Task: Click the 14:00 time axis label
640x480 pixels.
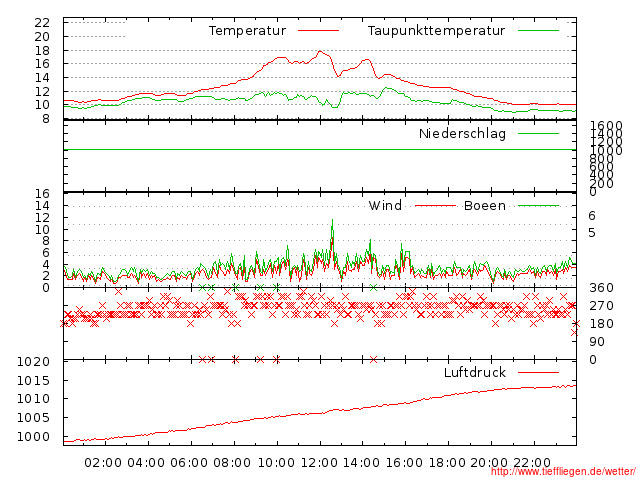Action: (x=361, y=463)
